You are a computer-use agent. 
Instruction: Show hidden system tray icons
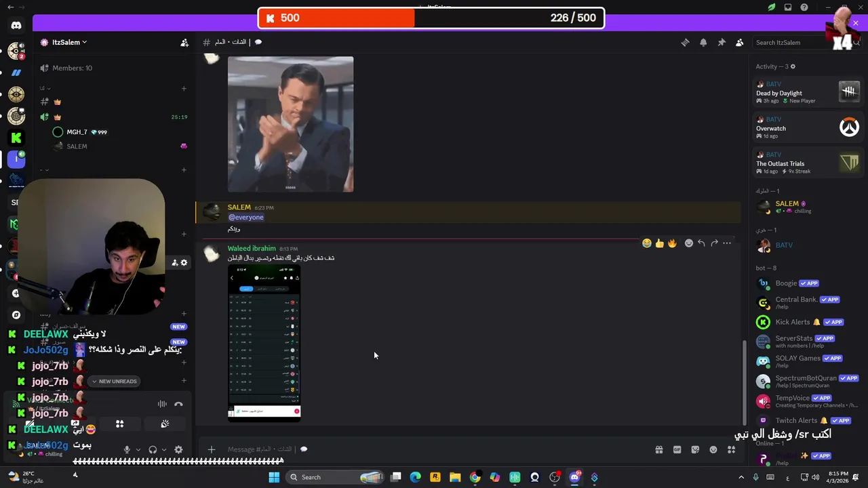(x=740, y=477)
